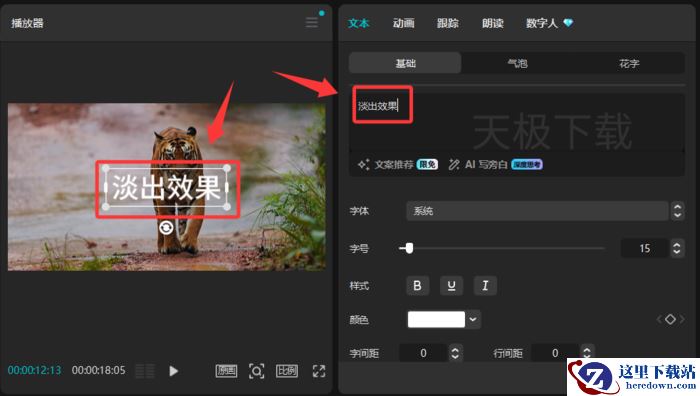This screenshot has height=396, width=700.
Task: Select the 淡出效果 text overlay in preview
Action: click(166, 187)
